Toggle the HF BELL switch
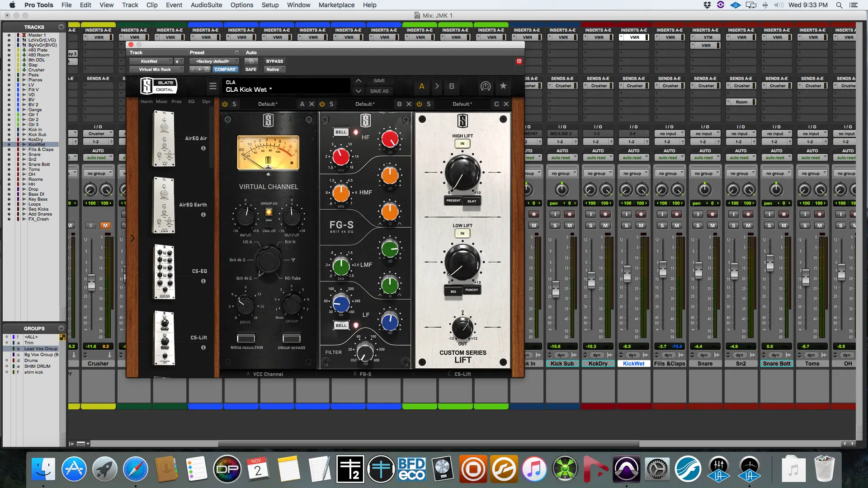The width and height of the screenshot is (868, 488). pyautogui.click(x=341, y=132)
